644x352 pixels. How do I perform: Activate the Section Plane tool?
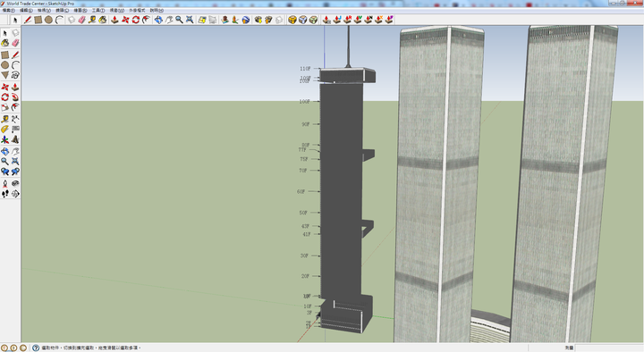[15, 194]
